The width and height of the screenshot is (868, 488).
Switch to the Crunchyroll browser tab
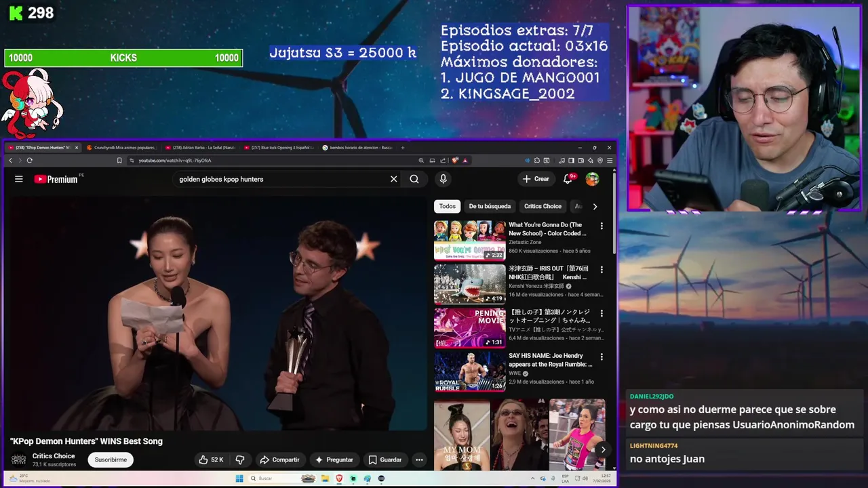coord(122,147)
